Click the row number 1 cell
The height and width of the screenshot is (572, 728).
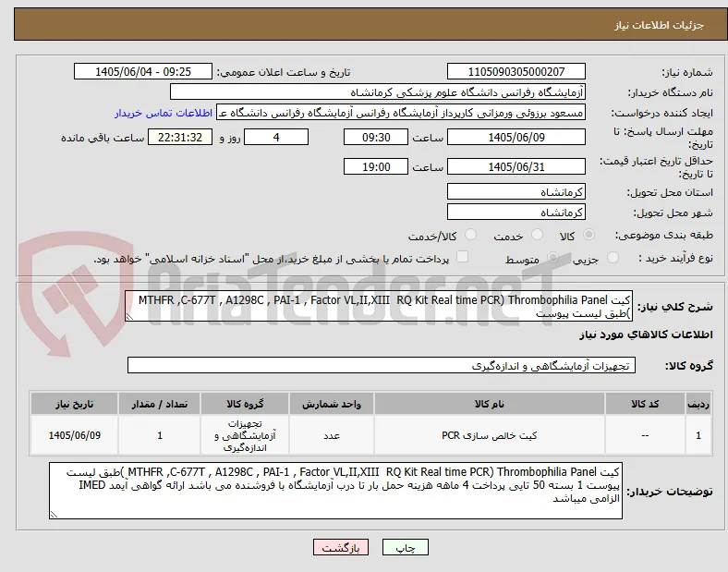click(698, 435)
